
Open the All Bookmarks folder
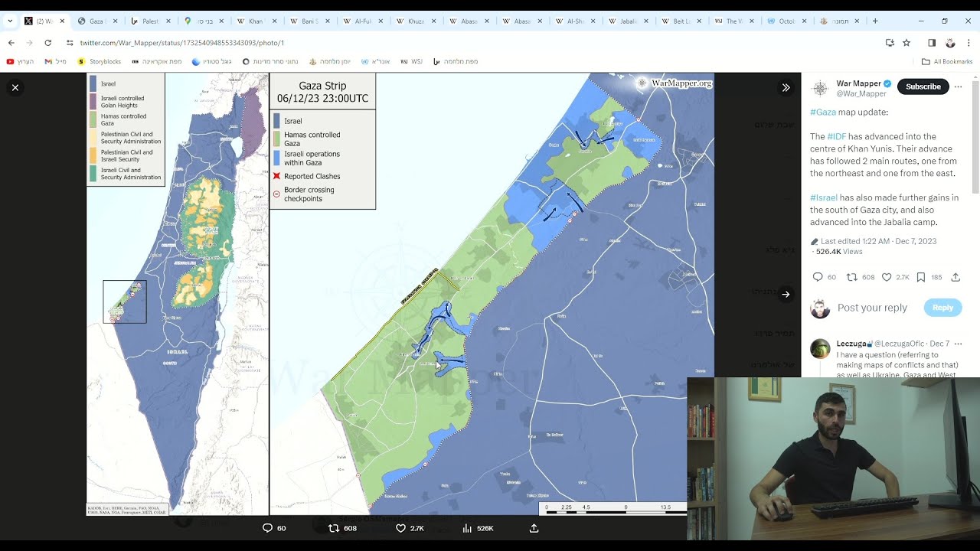click(x=947, y=61)
